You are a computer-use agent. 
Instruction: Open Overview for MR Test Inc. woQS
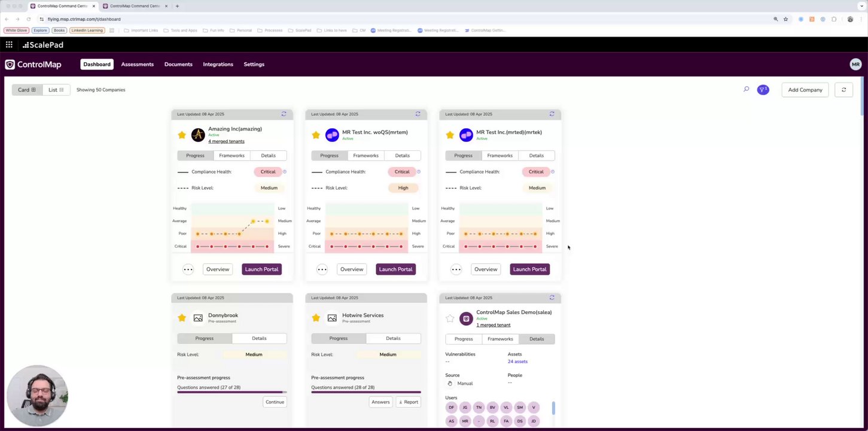pyautogui.click(x=352, y=269)
